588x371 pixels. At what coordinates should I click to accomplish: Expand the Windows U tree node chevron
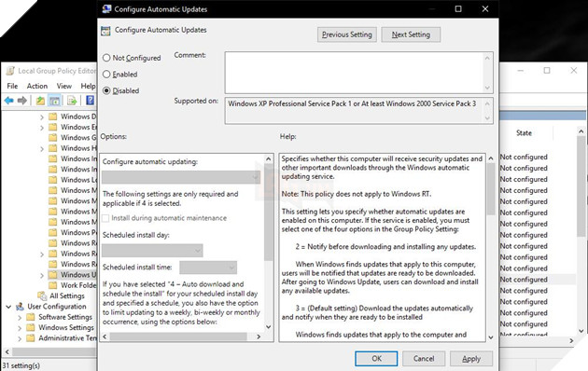pos(42,275)
